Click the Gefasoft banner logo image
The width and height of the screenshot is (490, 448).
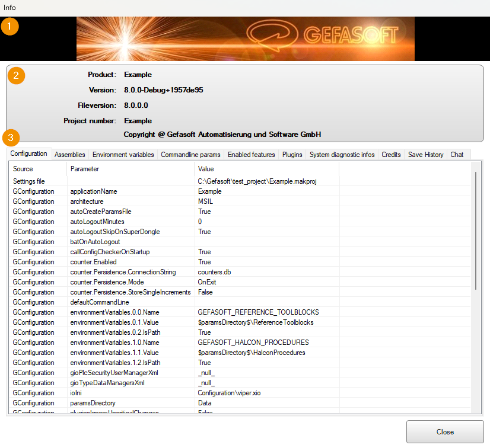[246, 39]
